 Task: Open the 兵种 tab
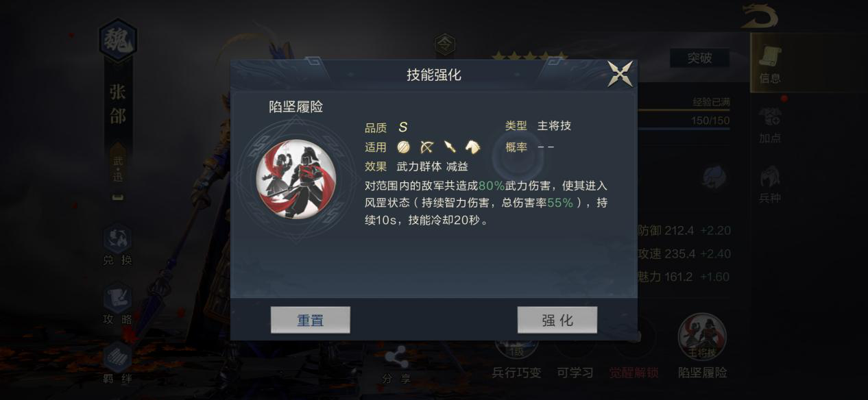coord(770,185)
